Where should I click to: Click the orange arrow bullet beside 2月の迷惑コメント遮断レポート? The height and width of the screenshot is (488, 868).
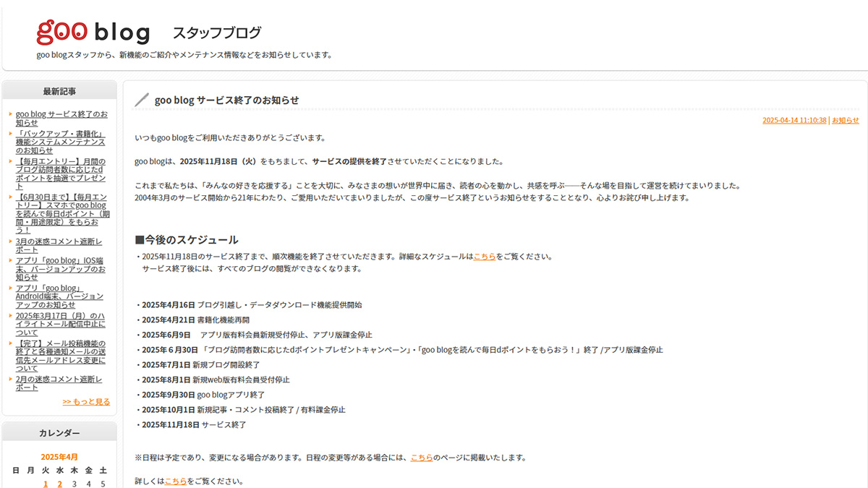11,379
